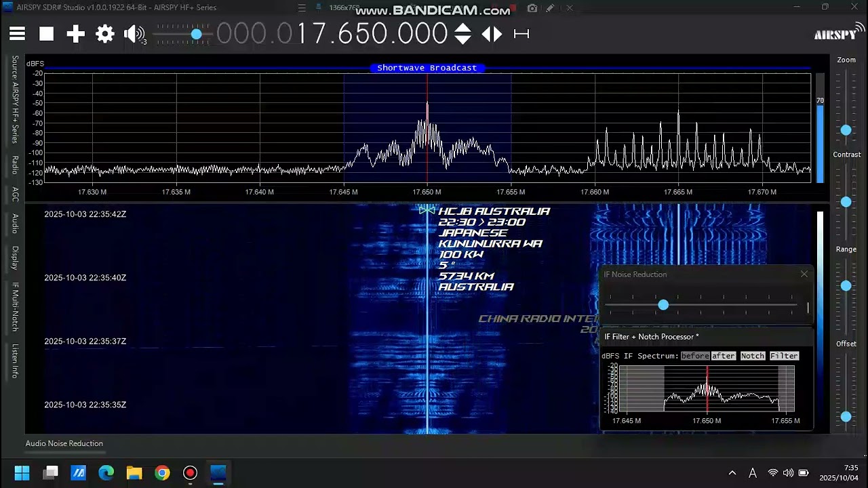Click the Bandicam pencil draw icon
This screenshot has width=868, height=488.
550,8
